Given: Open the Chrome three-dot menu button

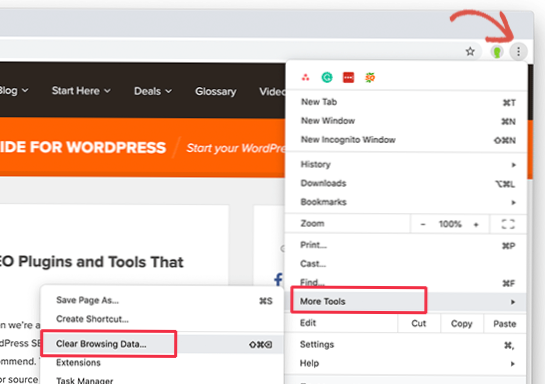Looking at the screenshot, I should point(518,52).
